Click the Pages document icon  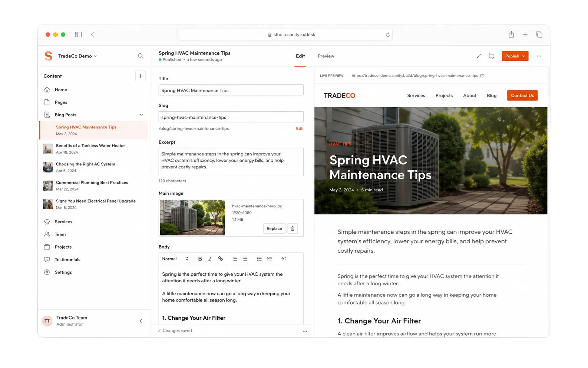click(x=47, y=102)
